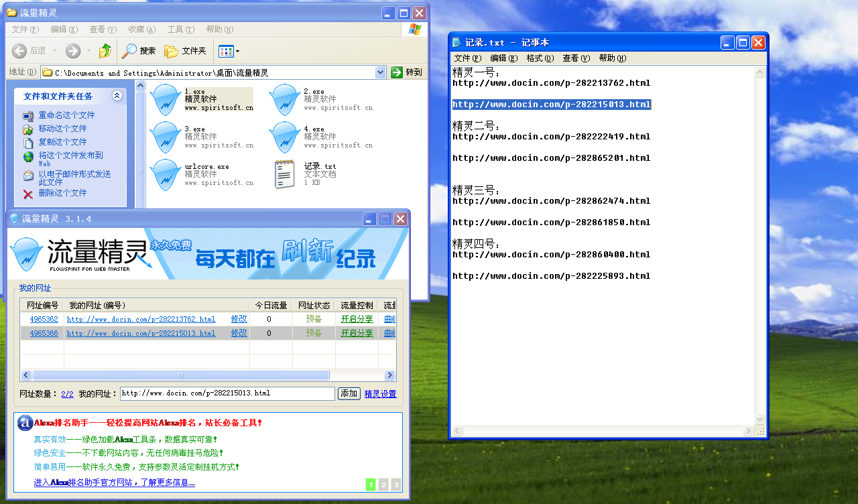Click Notepad's vertical scroll down arrow
The image size is (858, 504).
[759, 419]
